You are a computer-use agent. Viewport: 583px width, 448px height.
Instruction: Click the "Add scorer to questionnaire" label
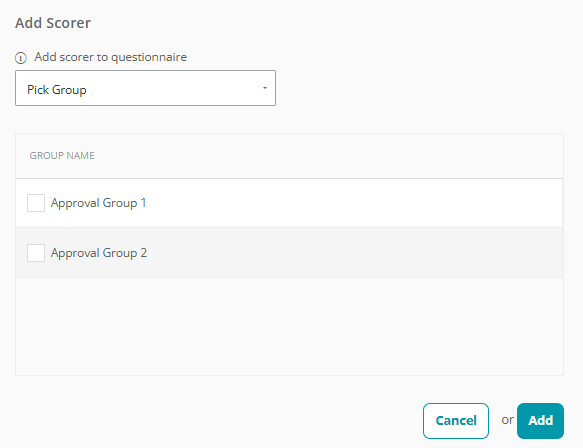tap(111, 57)
